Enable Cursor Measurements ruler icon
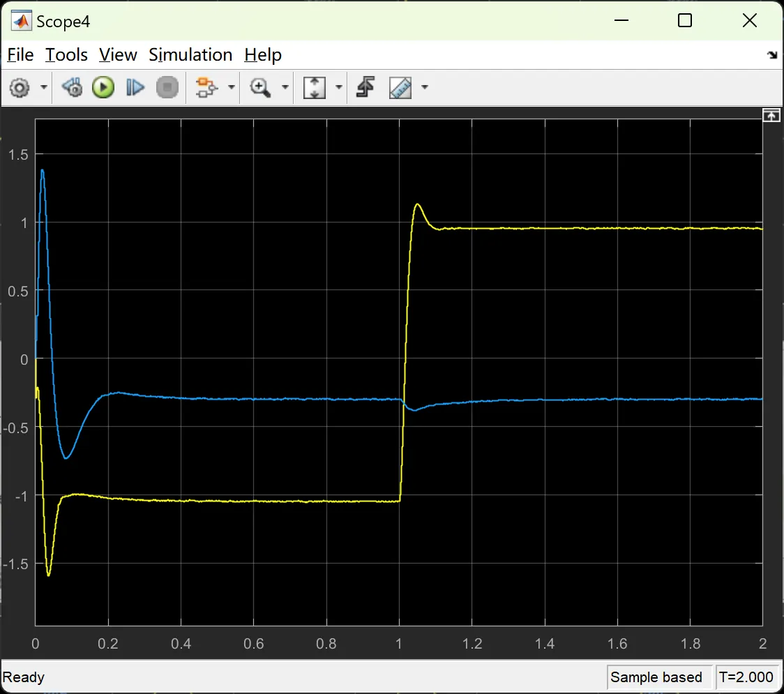Image resolution: width=784 pixels, height=694 pixels. click(x=400, y=87)
